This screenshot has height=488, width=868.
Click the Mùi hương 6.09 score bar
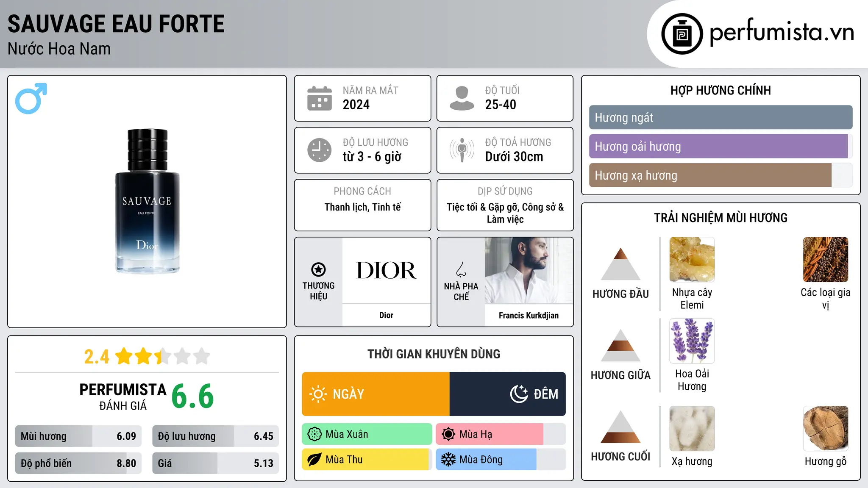(78, 436)
